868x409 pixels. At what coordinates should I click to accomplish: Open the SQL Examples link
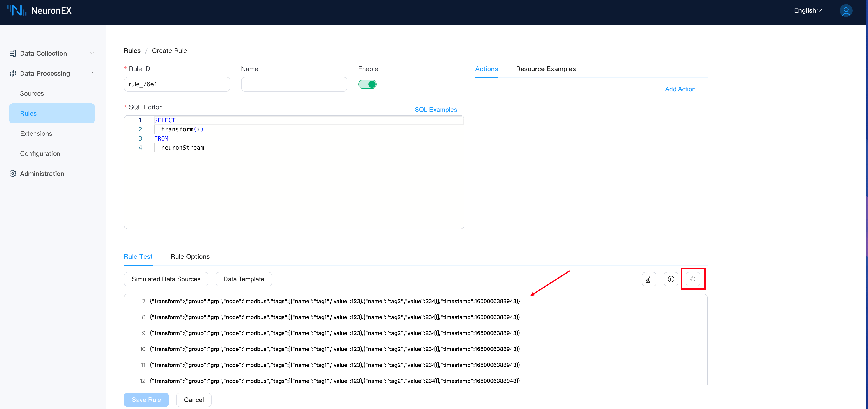pos(435,110)
